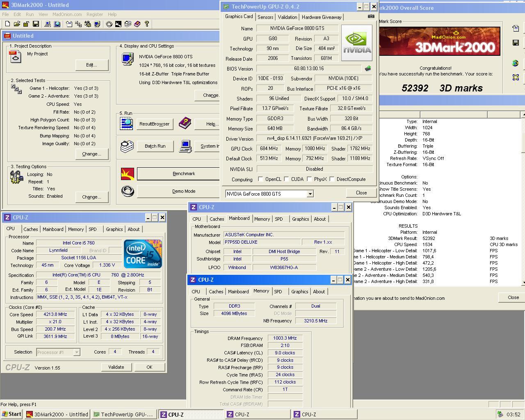525x420 pixels.
Task: Switch to the TechPowerUp GPU-Z taskbar item
Action: [x=124, y=414]
